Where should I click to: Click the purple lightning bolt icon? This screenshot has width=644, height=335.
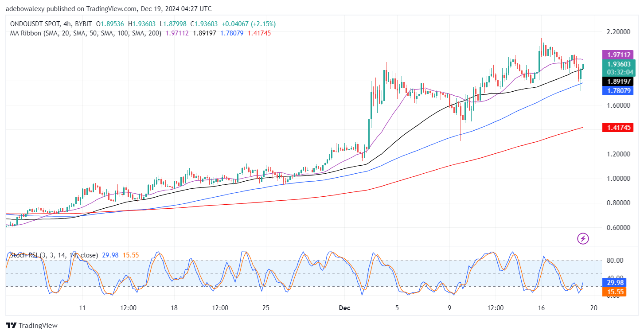point(583,239)
